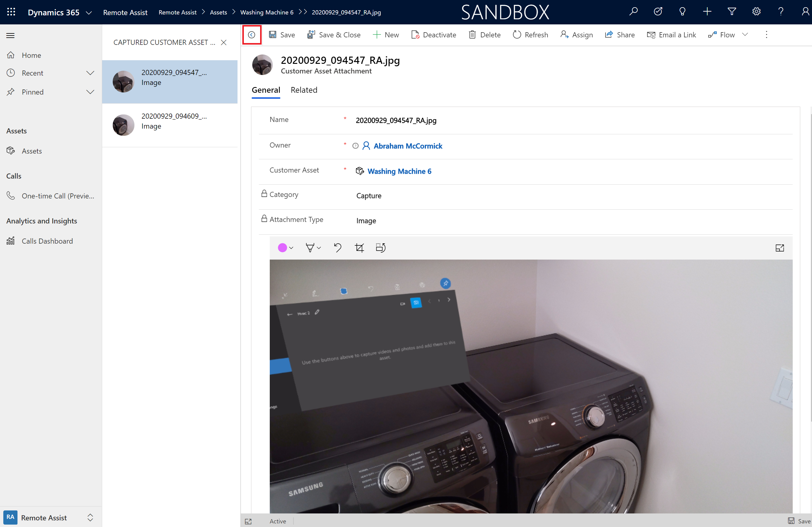This screenshot has height=527, width=812.
Task: Click the Dynamics 365 app switcher icon
Action: tap(11, 12)
